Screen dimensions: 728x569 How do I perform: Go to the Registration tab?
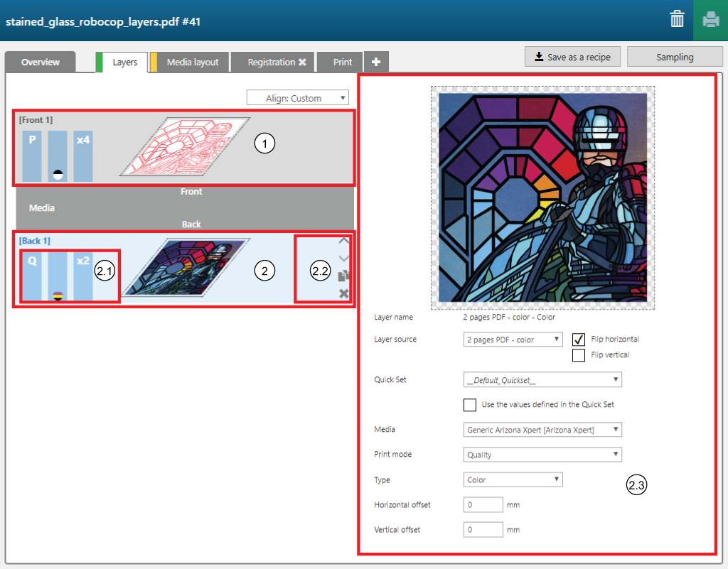tap(271, 62)
